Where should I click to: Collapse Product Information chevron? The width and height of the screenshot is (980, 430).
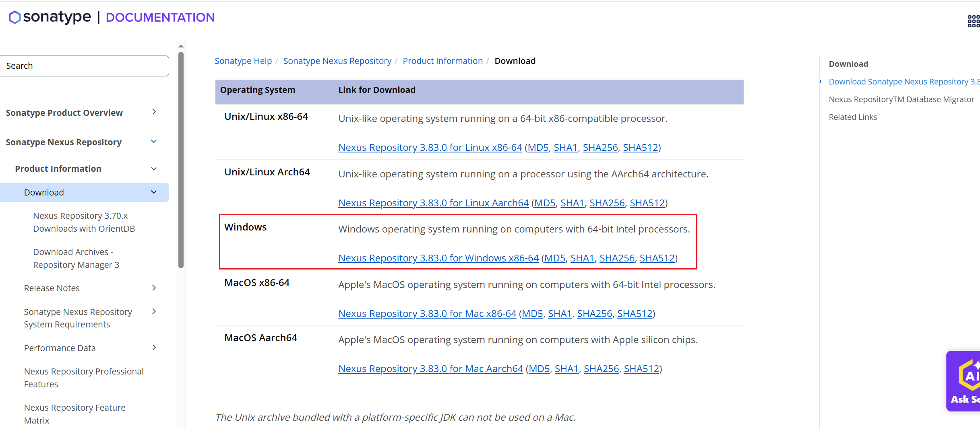pos(154,169)
